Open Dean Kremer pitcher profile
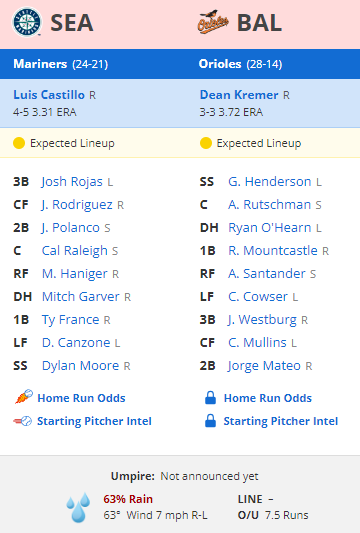The height and width of the screenshot is (533, 360). pyautogui.click(x=239, y=95)
